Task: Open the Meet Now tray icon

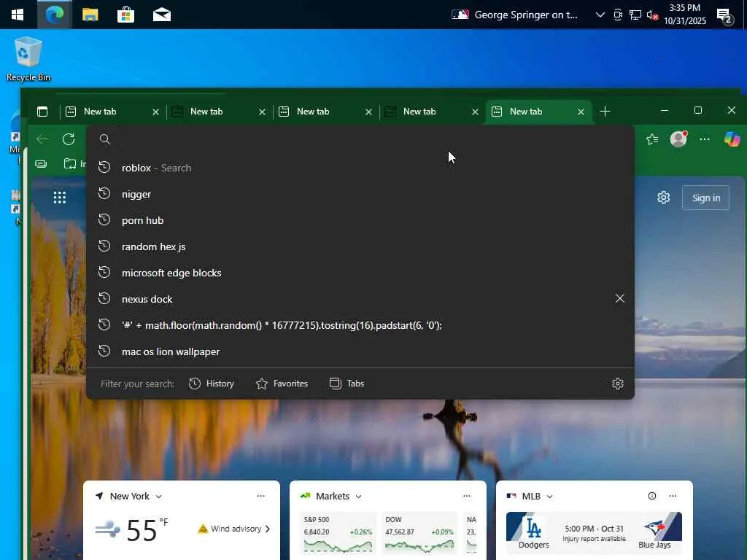Action: tap(618, 15)
